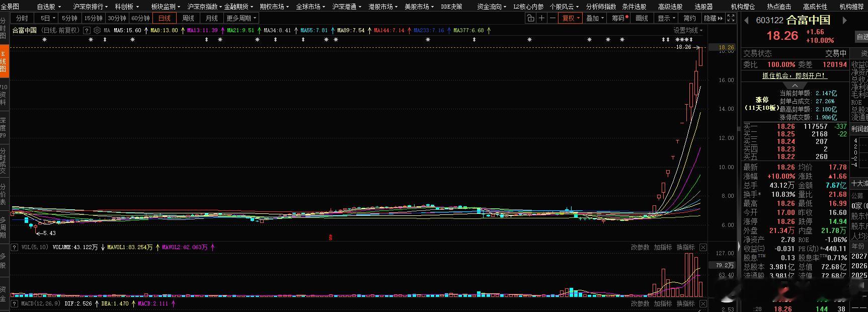Open F10 资料 sidebar view
Screen dimensions: 868x312
click(4, 94)
